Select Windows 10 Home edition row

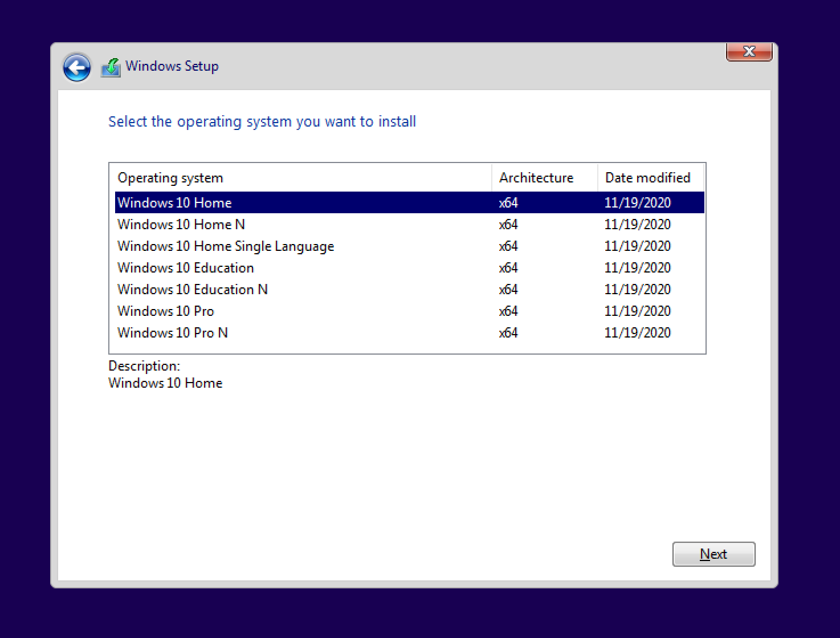(x=410, y=203)
